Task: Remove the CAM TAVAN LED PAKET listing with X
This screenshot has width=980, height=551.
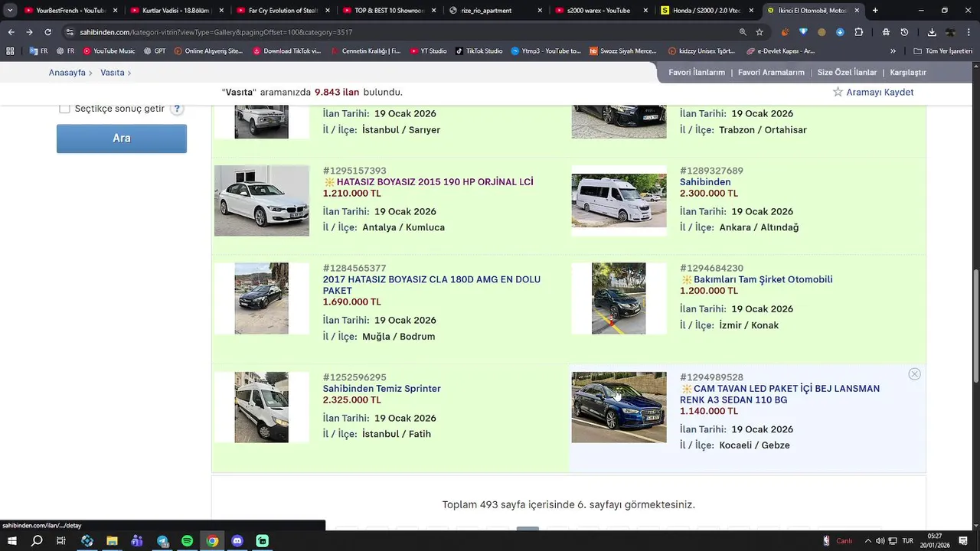Action: click(914, 374)
